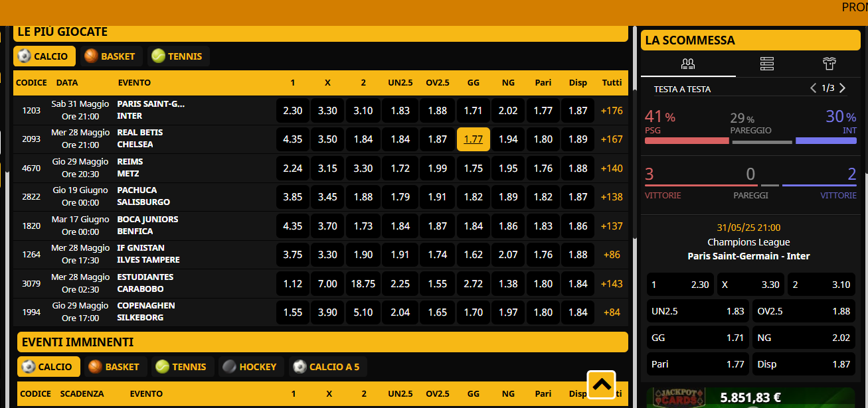Select 5.10 for Silkeborg away win
This screenshot has width=868, height=408.
tap(363, 312)
